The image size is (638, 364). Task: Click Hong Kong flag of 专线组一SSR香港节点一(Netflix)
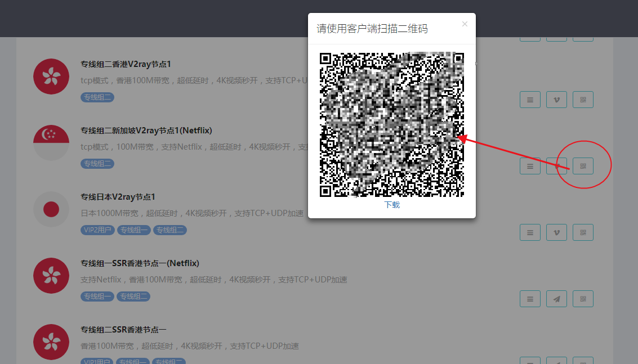click(x=51, y=275)
